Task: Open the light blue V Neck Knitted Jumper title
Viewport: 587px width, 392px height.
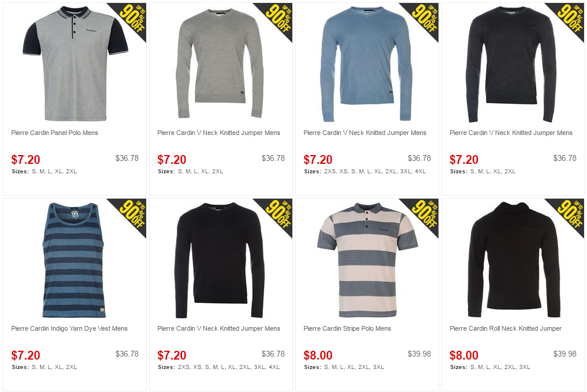Action: 365,133
